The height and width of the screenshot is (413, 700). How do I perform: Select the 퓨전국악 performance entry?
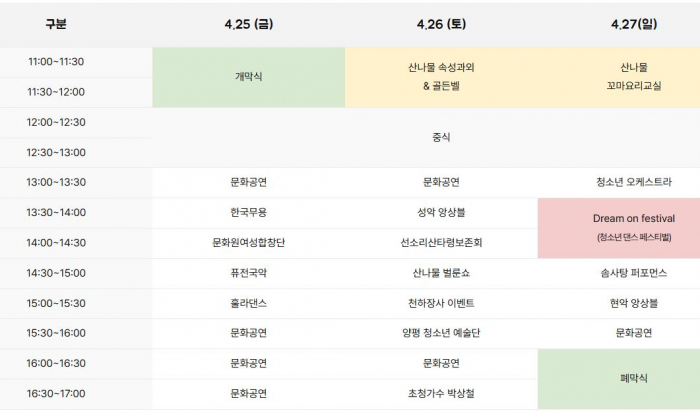tap(248, 273)
